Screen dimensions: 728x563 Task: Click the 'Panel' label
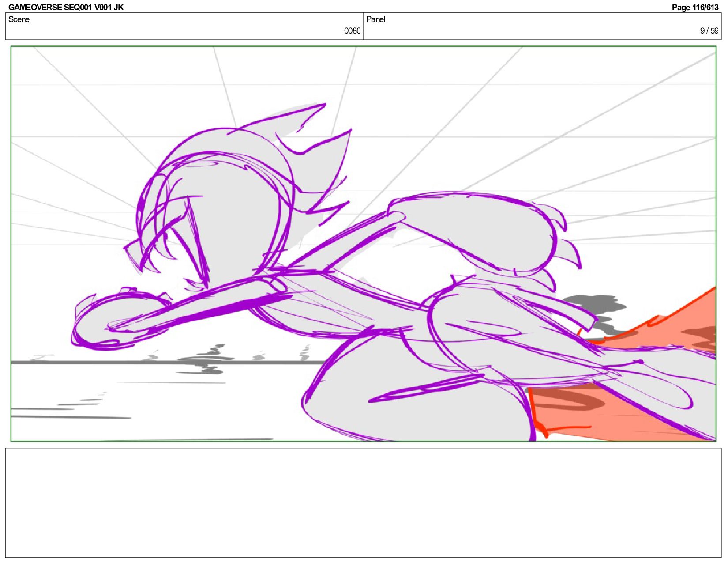pyautogui.click(x=376, y=19)
